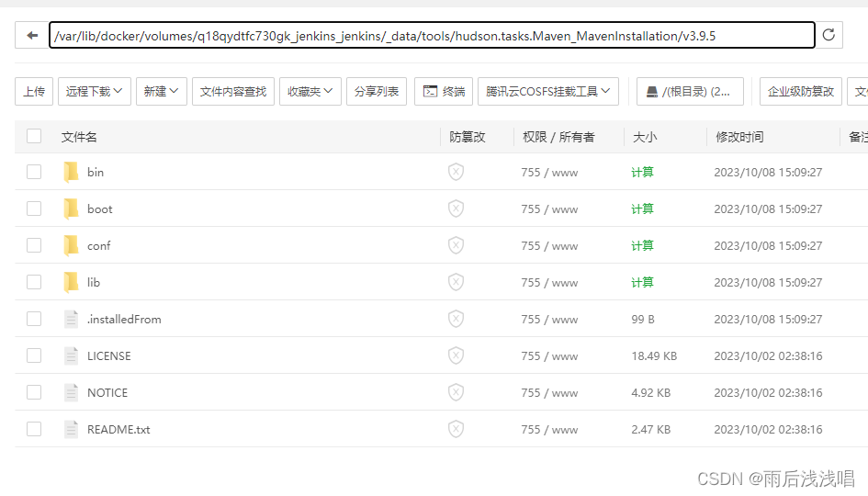Check the bin folder checkbox

pos(34,172)
